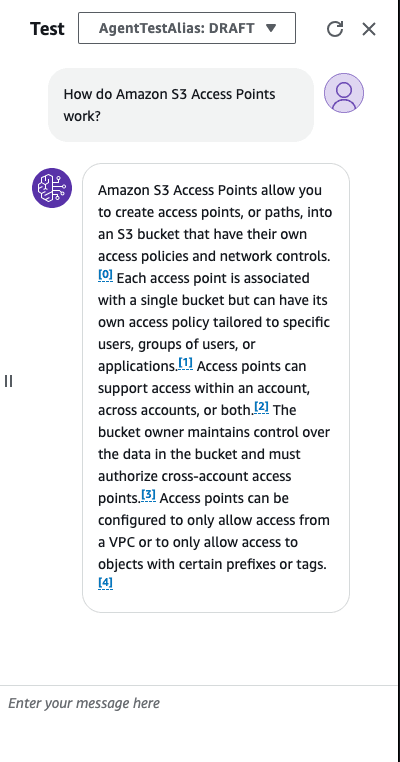Click the purple Bedrock agent icon
400x762 pixels.
[52, 188]
